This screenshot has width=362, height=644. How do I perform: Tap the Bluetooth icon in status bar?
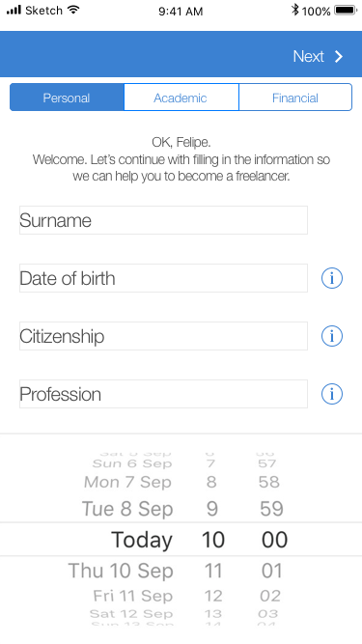(294, 11)
